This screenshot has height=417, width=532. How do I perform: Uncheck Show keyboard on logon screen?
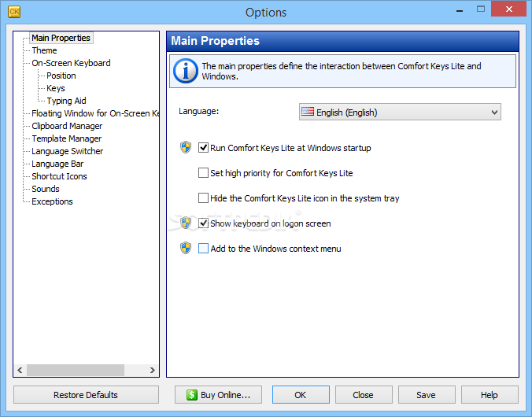tap(203, 223)
